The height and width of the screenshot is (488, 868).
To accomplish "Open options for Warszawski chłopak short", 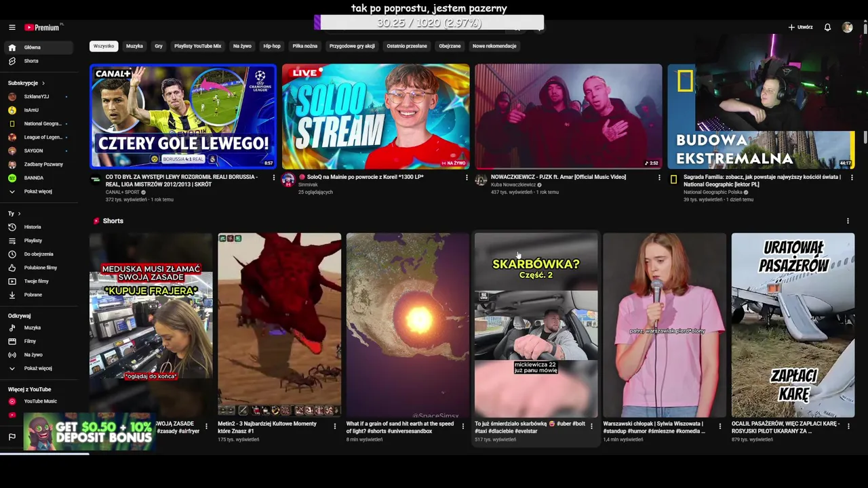I will 720,426.
